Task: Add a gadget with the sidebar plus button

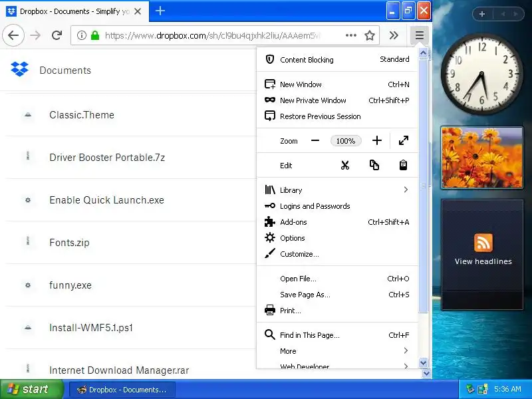Action: (x=481, y=14)
